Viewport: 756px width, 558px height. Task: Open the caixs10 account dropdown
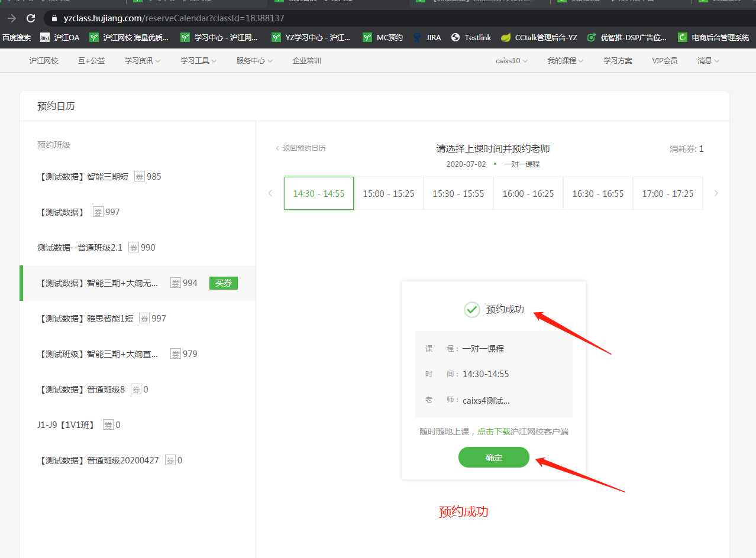coord(512,60)
